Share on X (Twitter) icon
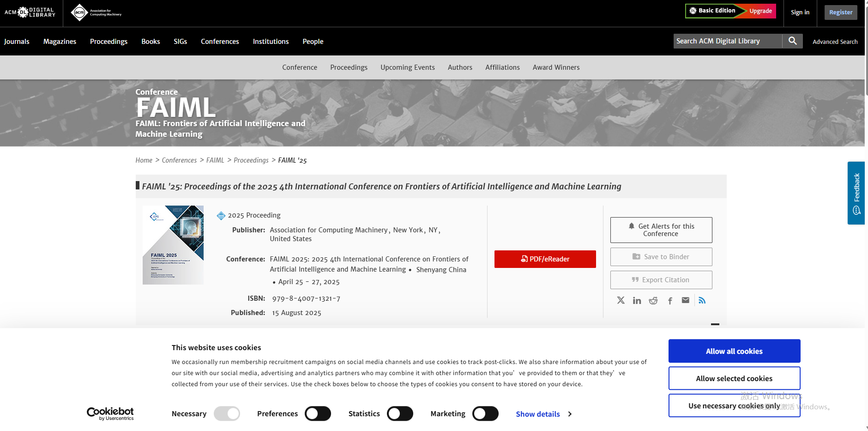868x431 pixels. (621, 301)
